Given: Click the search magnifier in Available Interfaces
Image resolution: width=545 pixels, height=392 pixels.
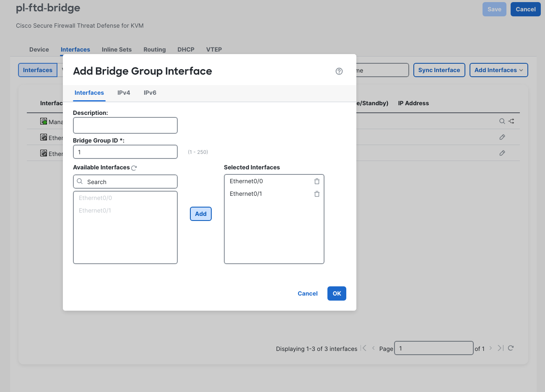Looking at the screenshot, I should point(80,182).
